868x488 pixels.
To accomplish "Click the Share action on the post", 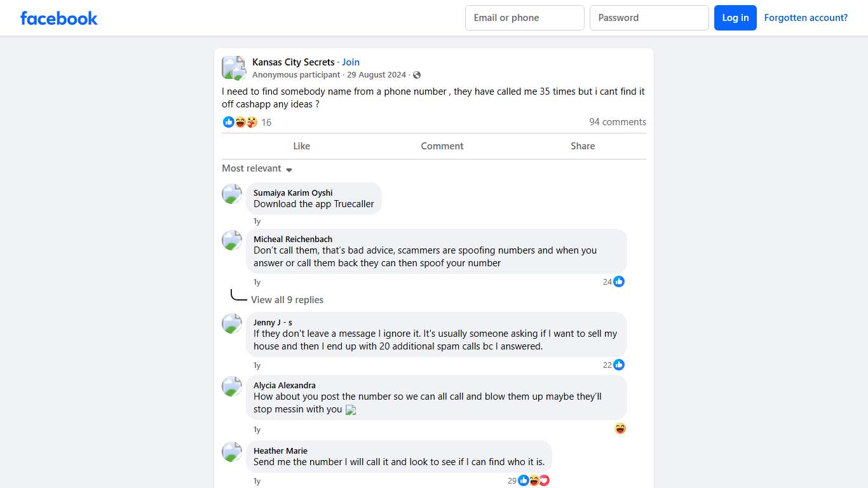I will (x=582, y=146).
